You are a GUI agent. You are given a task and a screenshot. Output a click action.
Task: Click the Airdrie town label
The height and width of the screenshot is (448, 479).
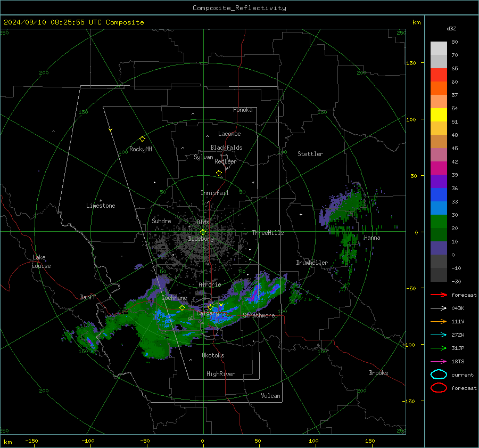click(x=210, y=284)
